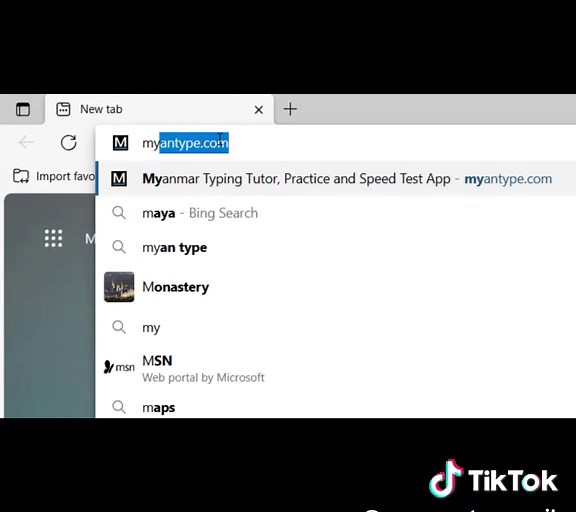Open the tab actions menu icon

point(23,109)
